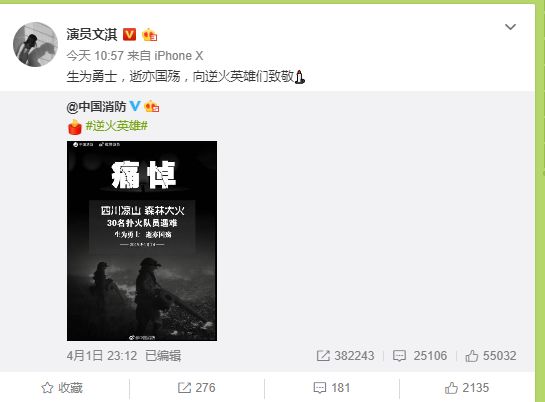Click the original post repost count 382243
The width and height of the screenshot is (545, 402).
tap(345, 355)
